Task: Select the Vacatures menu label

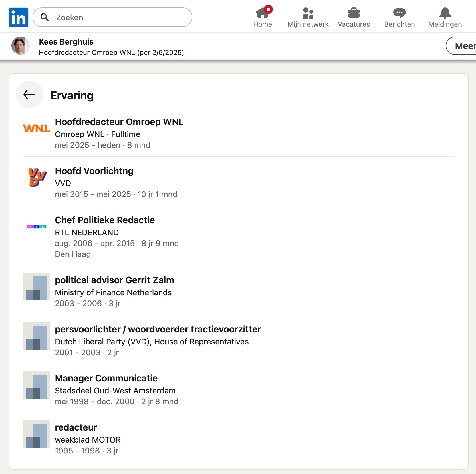Action: (x=354, y=24)
